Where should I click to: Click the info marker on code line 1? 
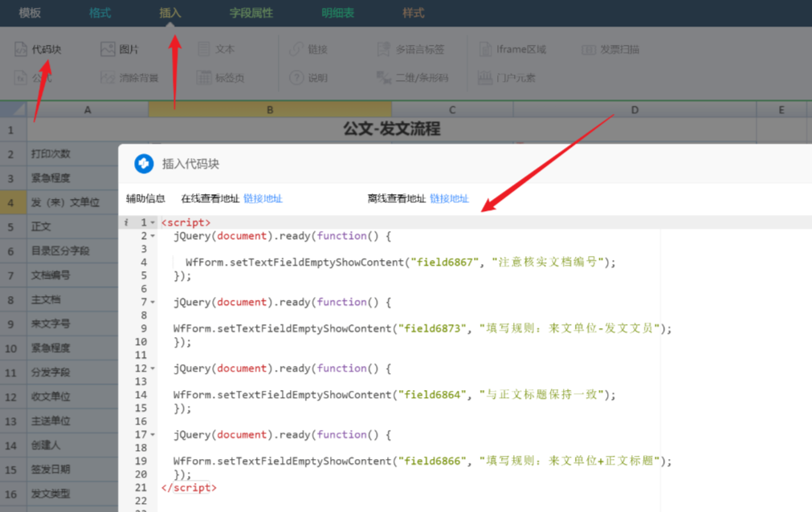(x=126, y=222)
